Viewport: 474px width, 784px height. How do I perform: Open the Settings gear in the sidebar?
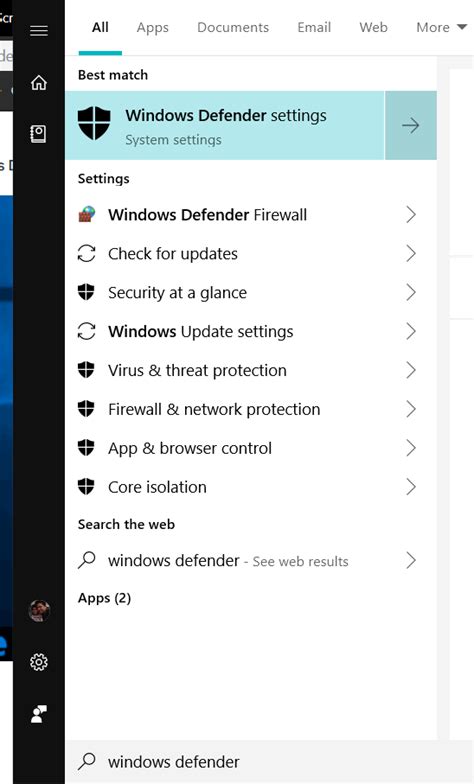tap(39, 662)
